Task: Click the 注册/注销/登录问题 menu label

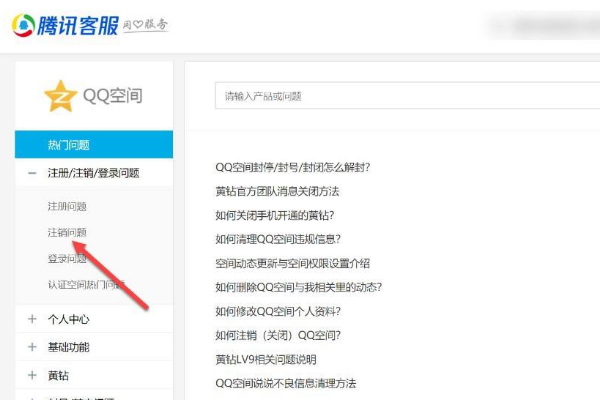Action: pyautogui.click(x=93, y=173)
